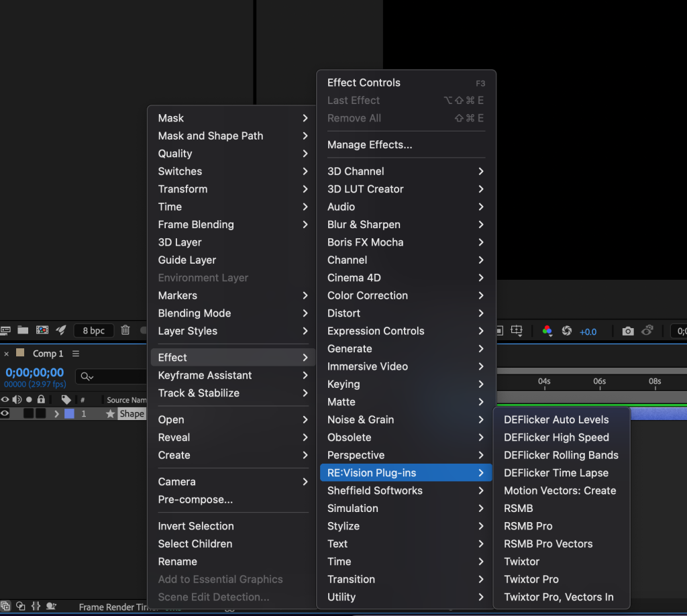This screenshot has width=687, height=616.
Task: Open the RGB show channel icon
Action: (547, 331)
